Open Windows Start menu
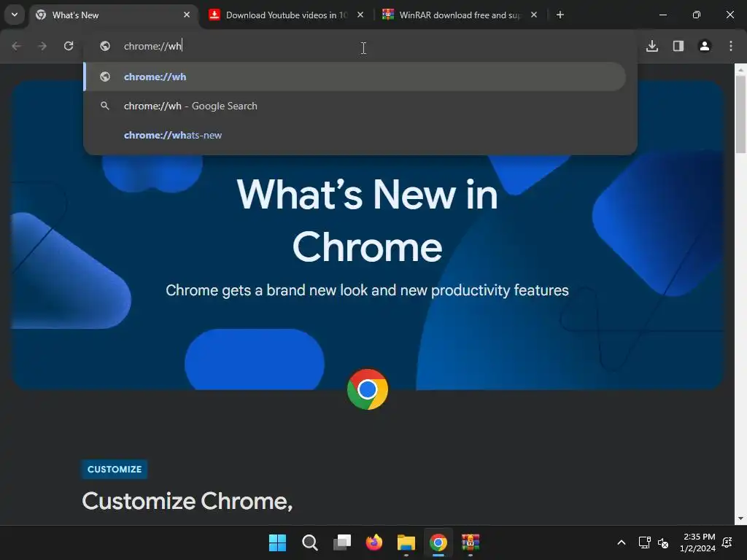Image resolution: width=747 pixels, height=560 pixels. click(x=277, y=542)
